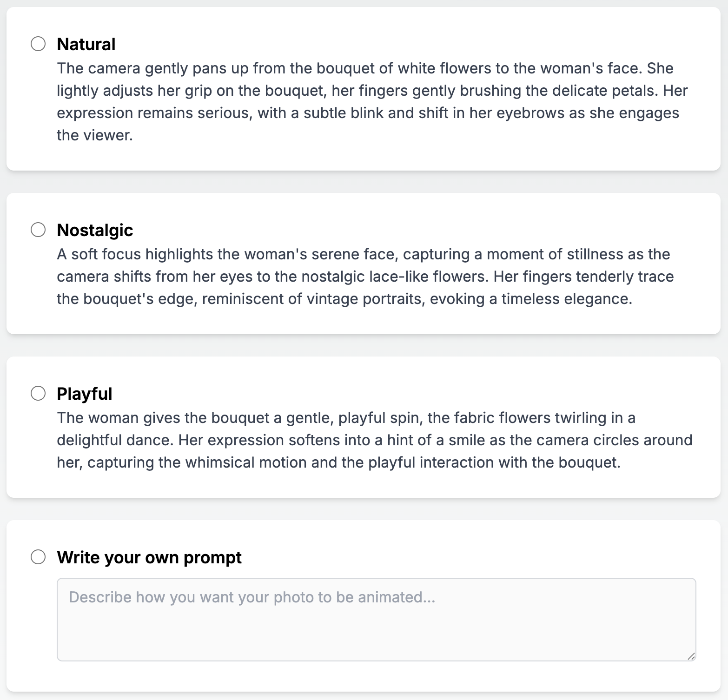This screenshot has width=728, height=700.
Task: Click the Write your own prompt heading
Action: pos(149,557)
